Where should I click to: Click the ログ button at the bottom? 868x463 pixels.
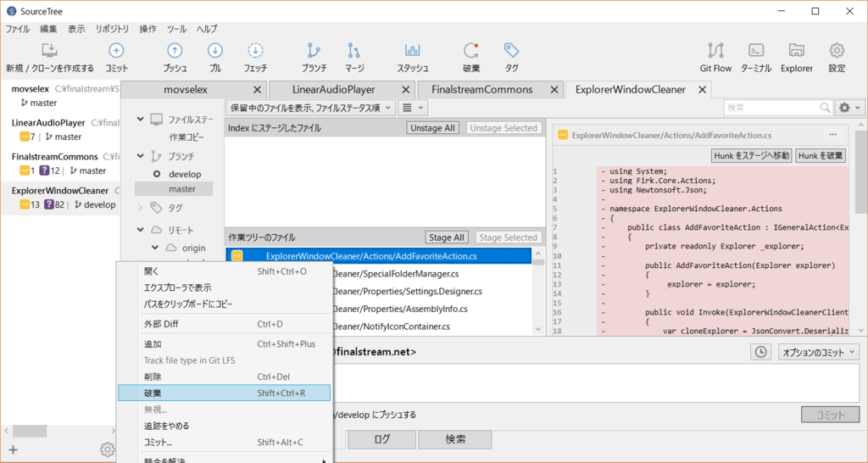point(382,439)
